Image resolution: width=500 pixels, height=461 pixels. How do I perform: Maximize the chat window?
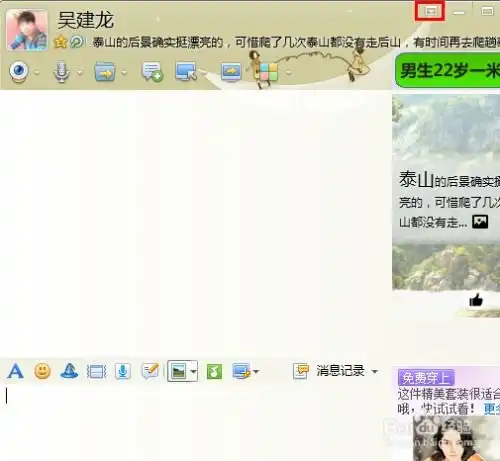(487, 12)
